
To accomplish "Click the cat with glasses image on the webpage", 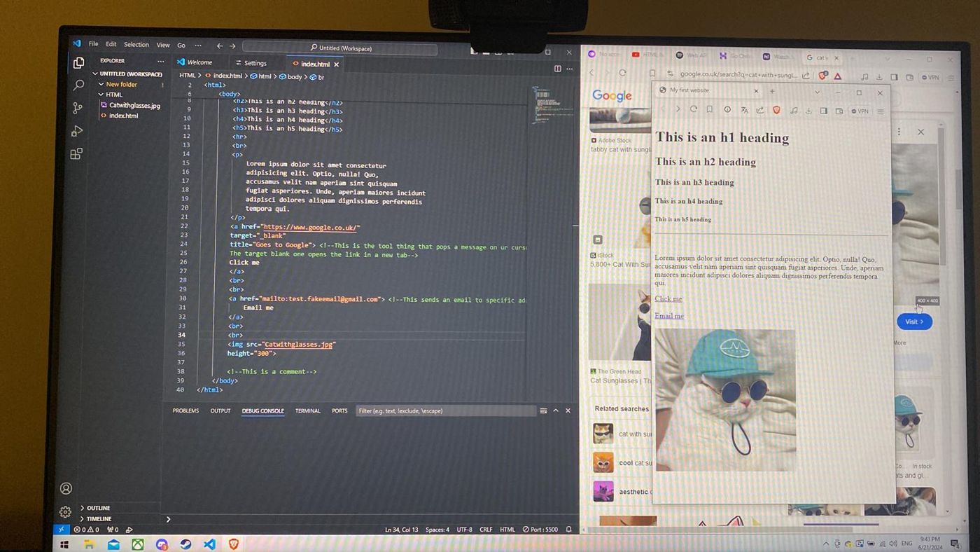I will click(x=725, y=400).
